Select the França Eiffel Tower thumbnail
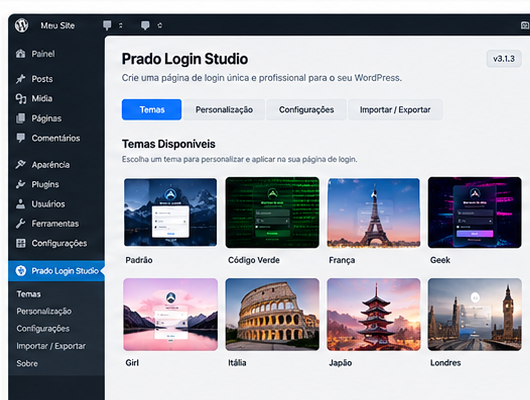Image resolution: width=530 pixels, height=400 pixels. coord(374,212)
